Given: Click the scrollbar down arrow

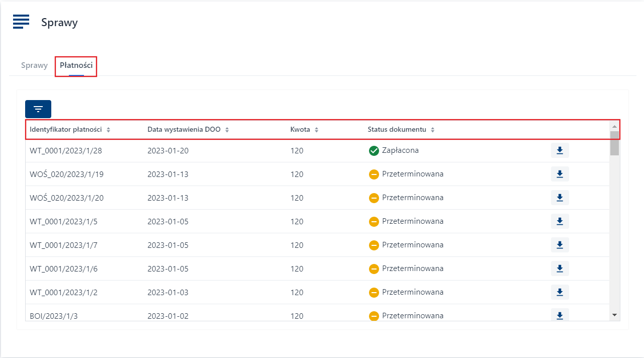Looking at the screenshot, I should point(614,315).
